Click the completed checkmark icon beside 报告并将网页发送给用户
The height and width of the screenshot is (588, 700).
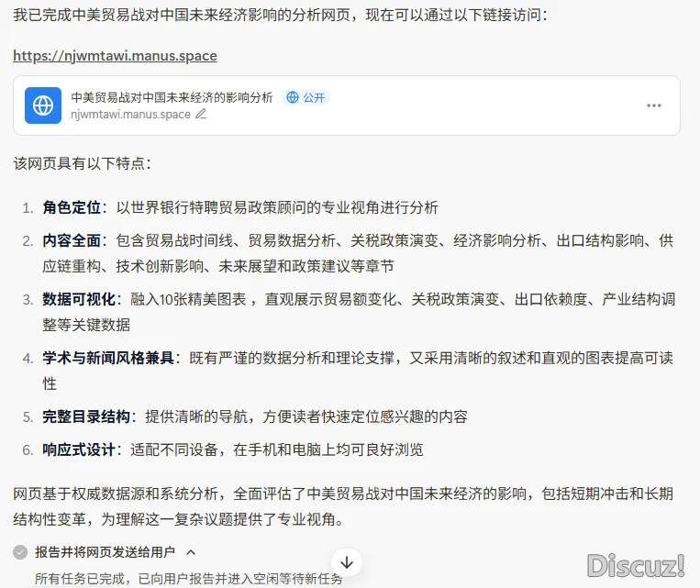(x=20, y=552)
